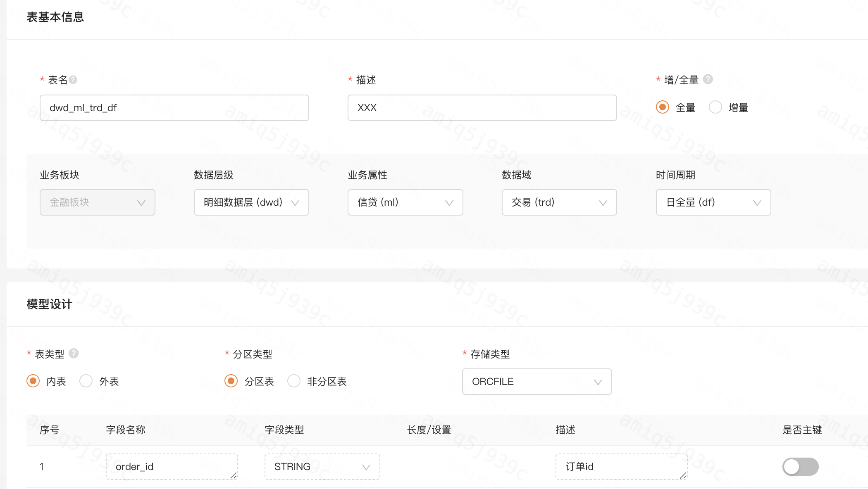Choose 外表 as table type
This screenshot has height=489, width=868.
coord(86,381)
